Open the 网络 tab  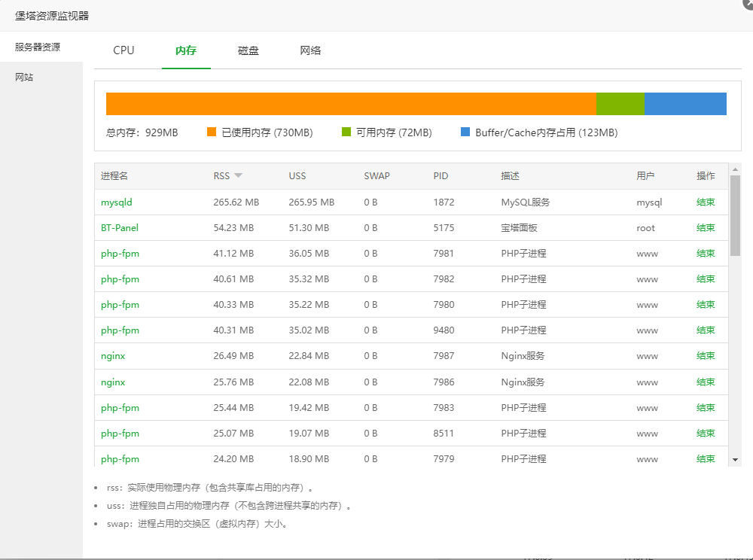coord(310,50)
